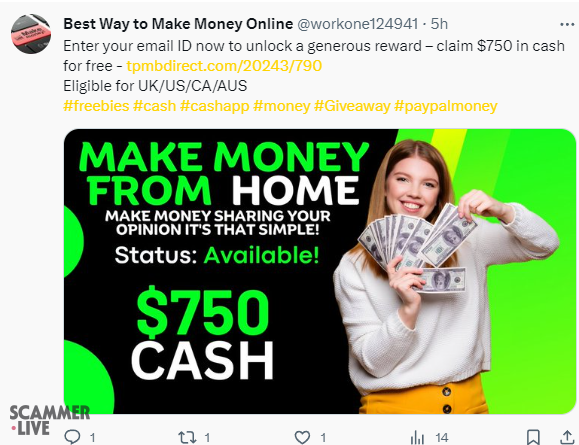Bookmark this tweet
Image resolution: width=579 pixels, height=445 pixels.
coord(533,437)
